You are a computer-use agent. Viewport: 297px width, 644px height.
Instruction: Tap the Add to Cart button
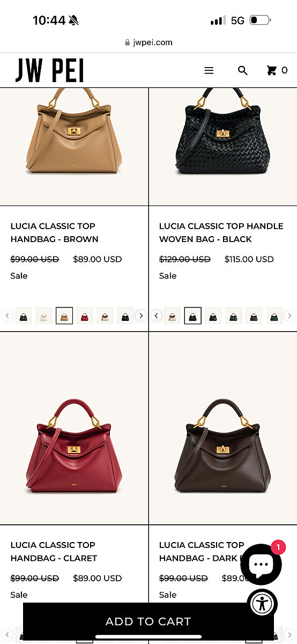(x=148, y=621)
